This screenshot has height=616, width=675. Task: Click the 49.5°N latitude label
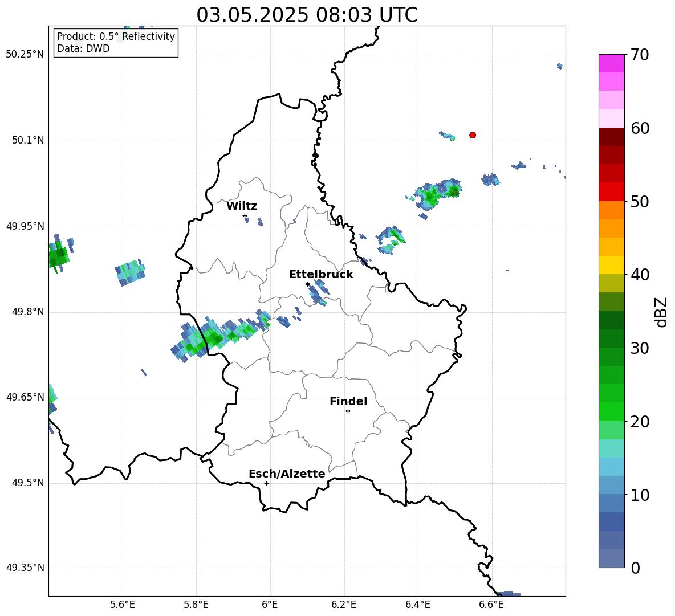pyautogui.click(x=28, y=483)
